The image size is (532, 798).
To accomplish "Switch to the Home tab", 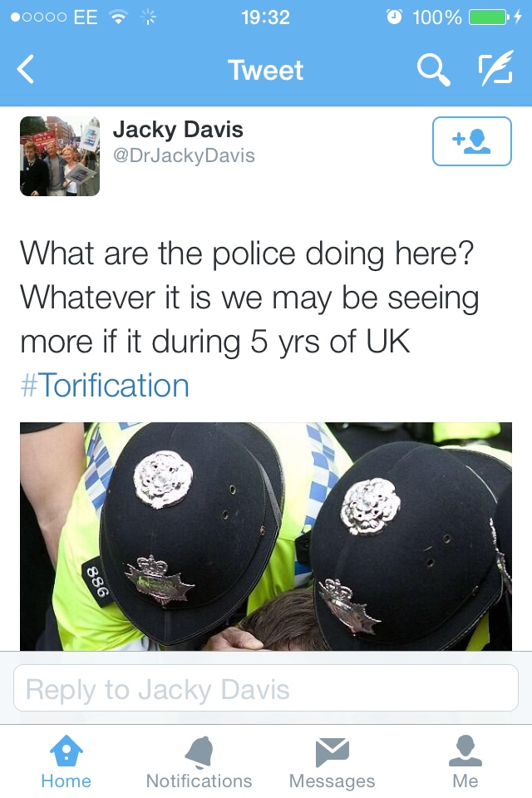I will tap(66, 762).
